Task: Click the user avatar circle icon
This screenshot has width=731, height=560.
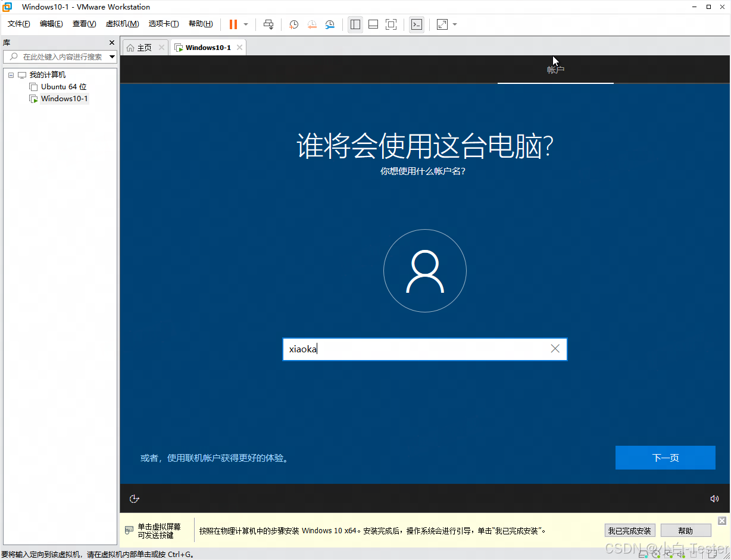Action: 425,271
